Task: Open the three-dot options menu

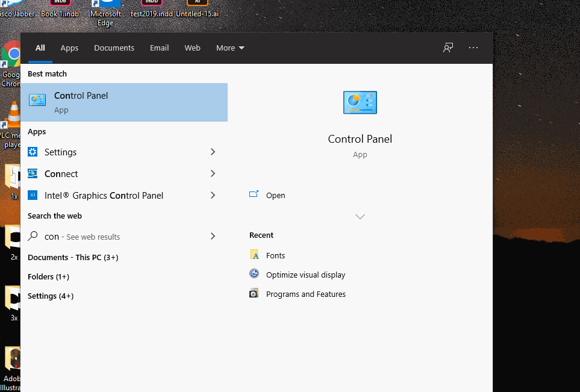Action: tap(473, 48)
